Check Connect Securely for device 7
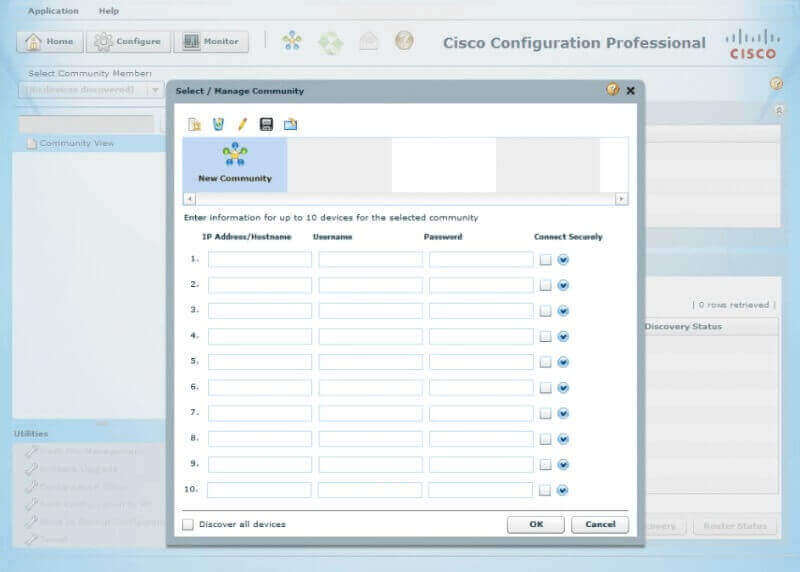Viewport: 800px width, 572px height. (545, 413)
